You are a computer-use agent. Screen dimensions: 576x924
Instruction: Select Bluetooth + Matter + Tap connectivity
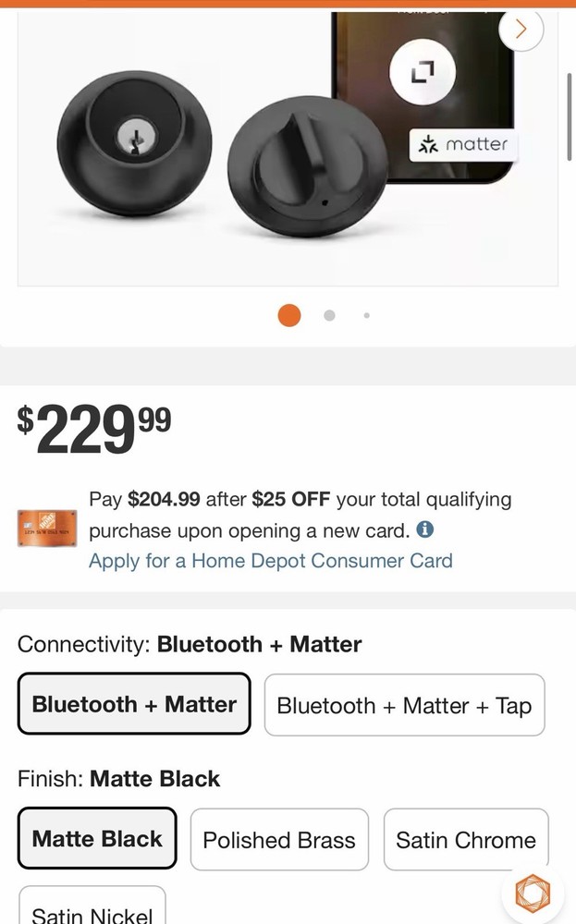404,705
